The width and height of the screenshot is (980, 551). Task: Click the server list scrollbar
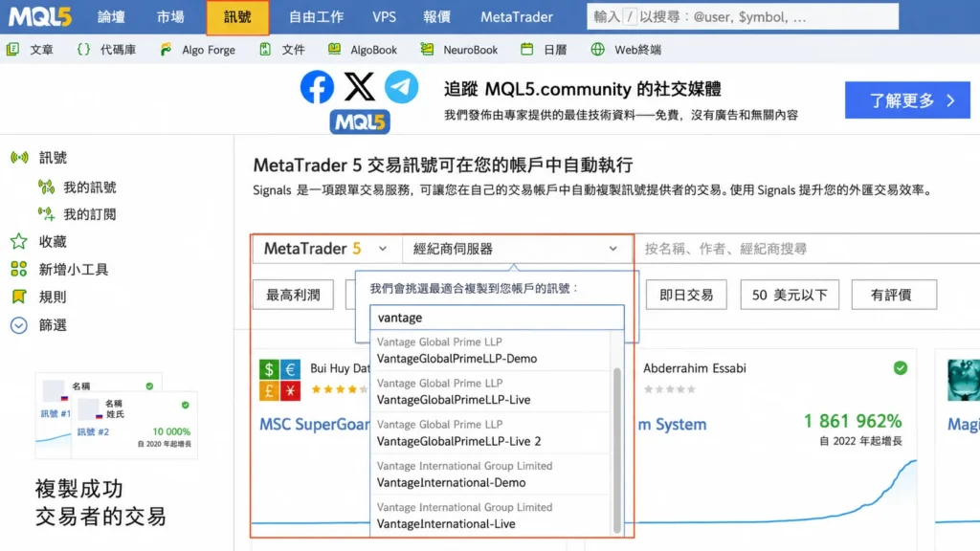click(x=617, y=450)
